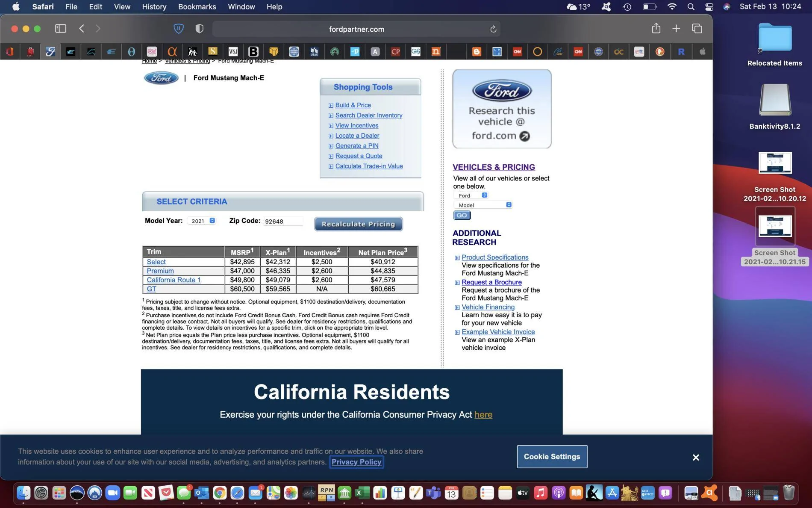Click the fordpartner.com address field
The height and width of the screenshot is (508, 812).
point(356,29)
